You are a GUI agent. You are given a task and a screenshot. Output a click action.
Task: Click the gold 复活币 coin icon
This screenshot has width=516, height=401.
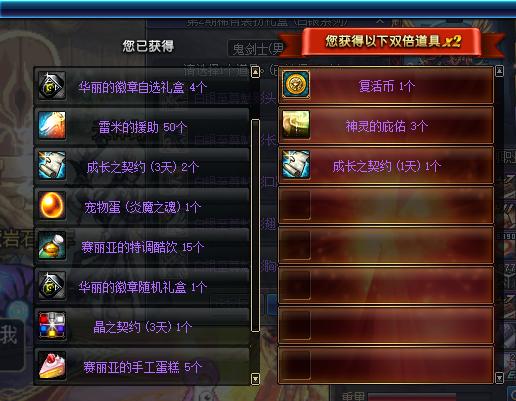coord(296,84)
